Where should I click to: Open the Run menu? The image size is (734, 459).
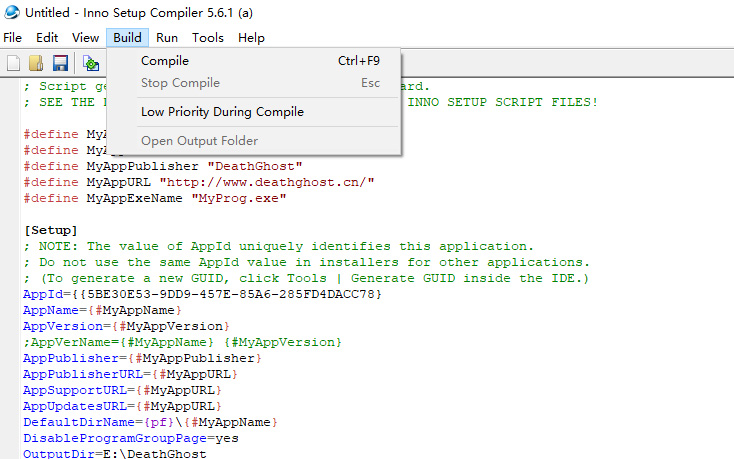click(167, 37)
